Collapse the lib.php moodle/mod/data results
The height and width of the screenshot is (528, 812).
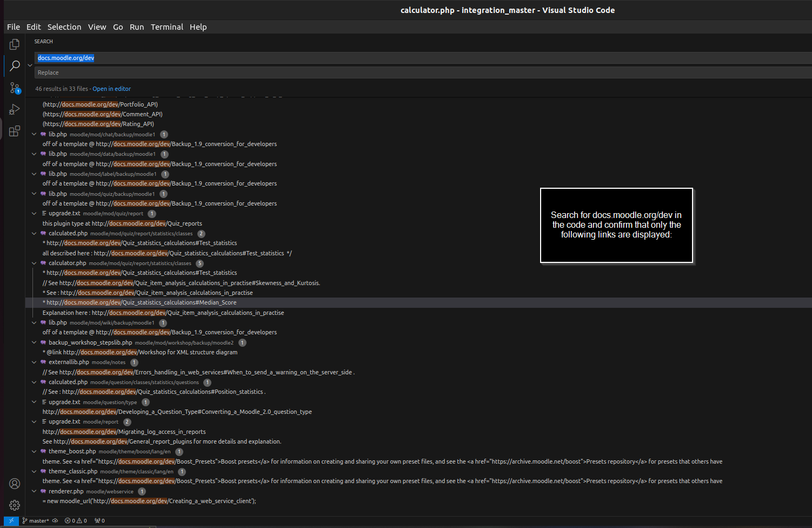tap(34, 154)
